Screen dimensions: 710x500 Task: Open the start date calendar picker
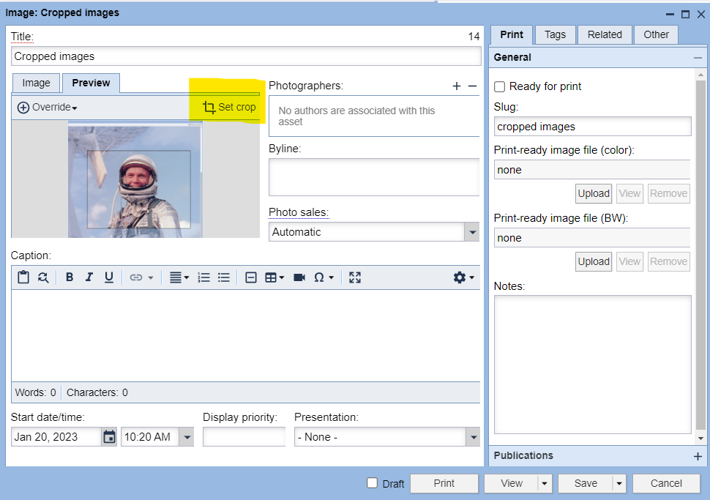click(109, 437)
